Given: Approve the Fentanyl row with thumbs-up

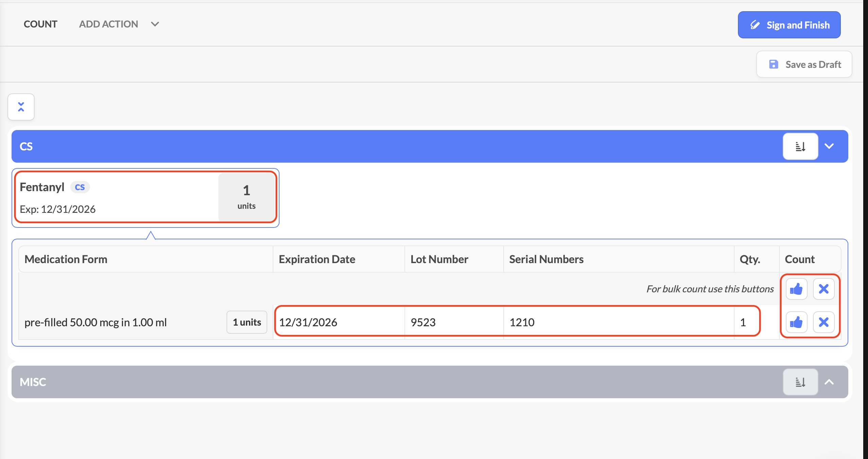Looking at the screenshot, I should 796,322.
